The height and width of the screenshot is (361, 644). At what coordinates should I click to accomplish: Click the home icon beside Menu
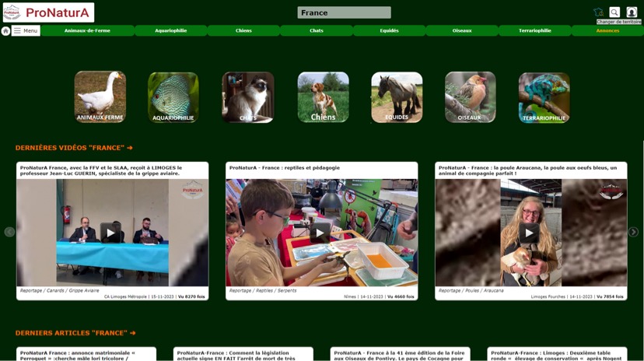pyautogui.click(x=5, y=31)
